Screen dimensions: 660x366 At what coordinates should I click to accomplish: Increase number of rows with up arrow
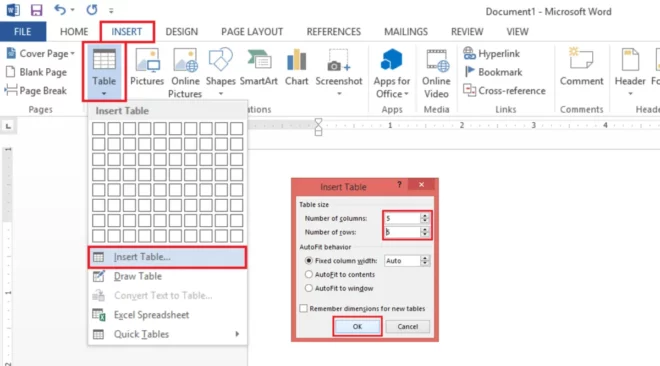coord(425,229)
